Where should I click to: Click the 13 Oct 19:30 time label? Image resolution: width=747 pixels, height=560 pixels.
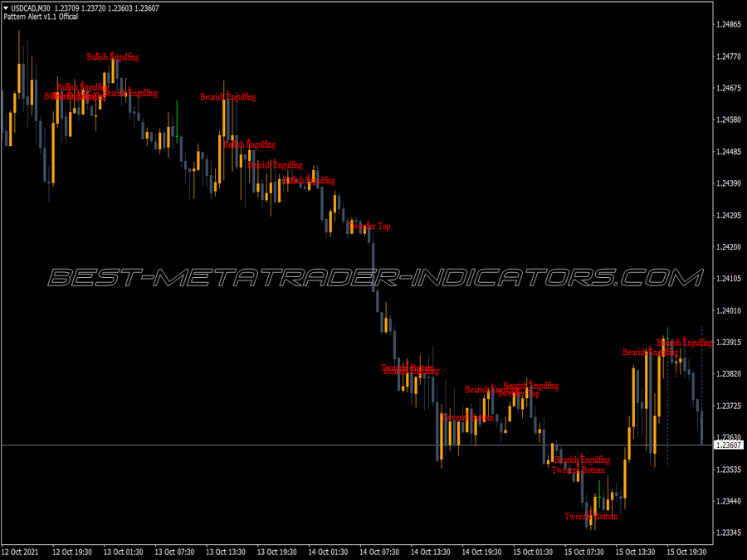click(x=276, y=552)
